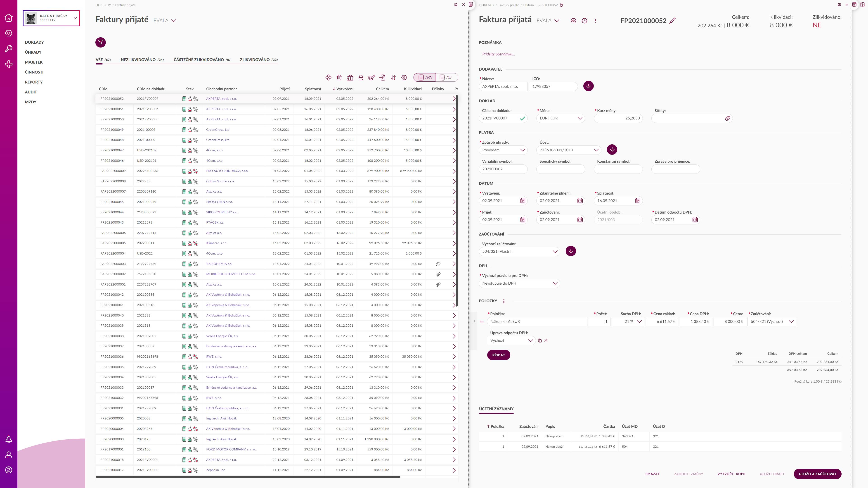
Task: Click the ULOŽIT A ZAÚČTOVAT button
Action: click(817, 474)
